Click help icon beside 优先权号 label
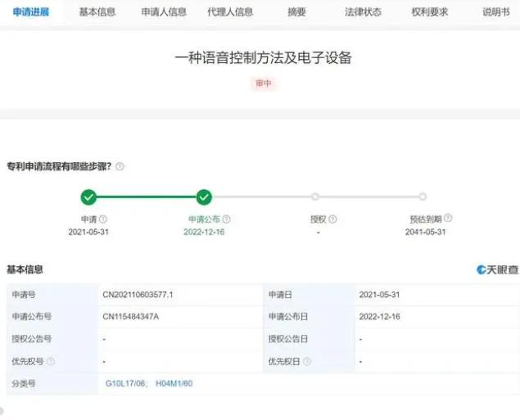The height and width of the screenshot is (420, 520). tap(51, 361)
